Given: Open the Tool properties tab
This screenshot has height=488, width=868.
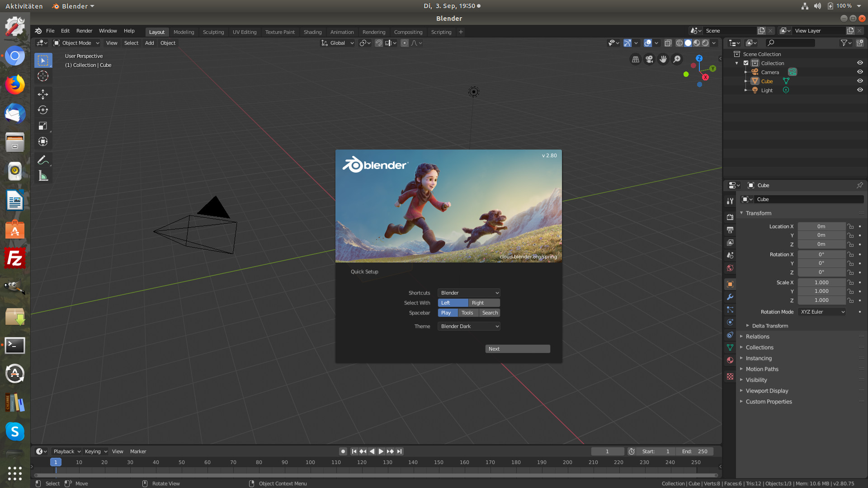Looking at the screenshot, I should 730,201.
